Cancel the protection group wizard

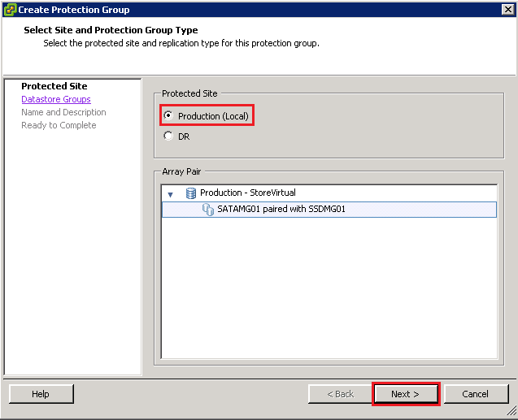pos(476,394)
